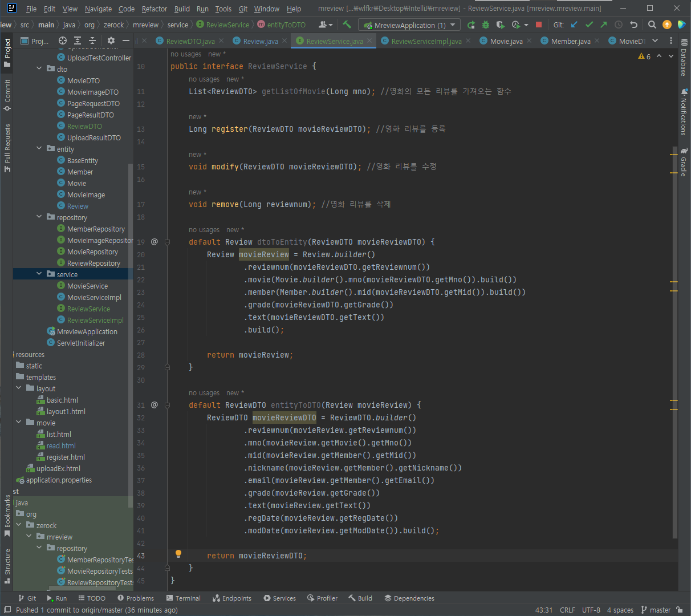Click the warnings indicator showing 6
Screen dimensions: 691x616
tap(644, 56)
